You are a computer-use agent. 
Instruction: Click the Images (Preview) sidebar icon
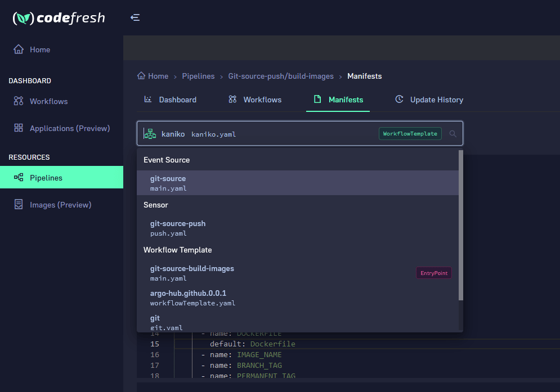19,205
